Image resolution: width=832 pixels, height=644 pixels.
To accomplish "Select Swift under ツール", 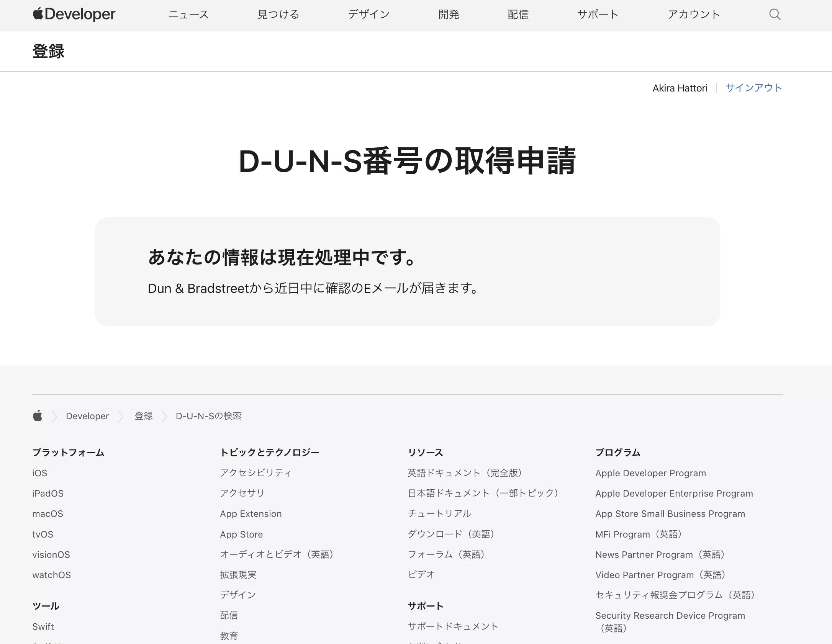I will (43, 626).
